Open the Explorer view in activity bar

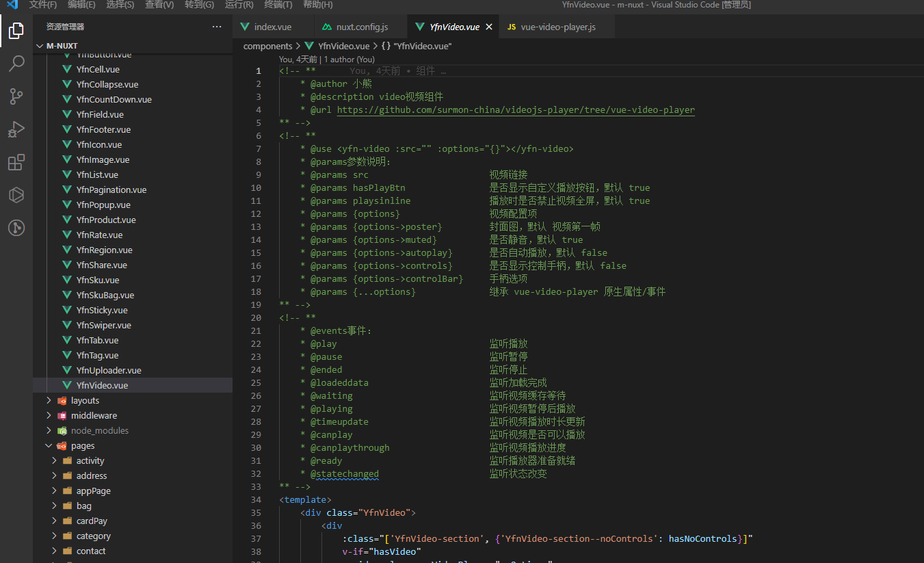[16, 31]
